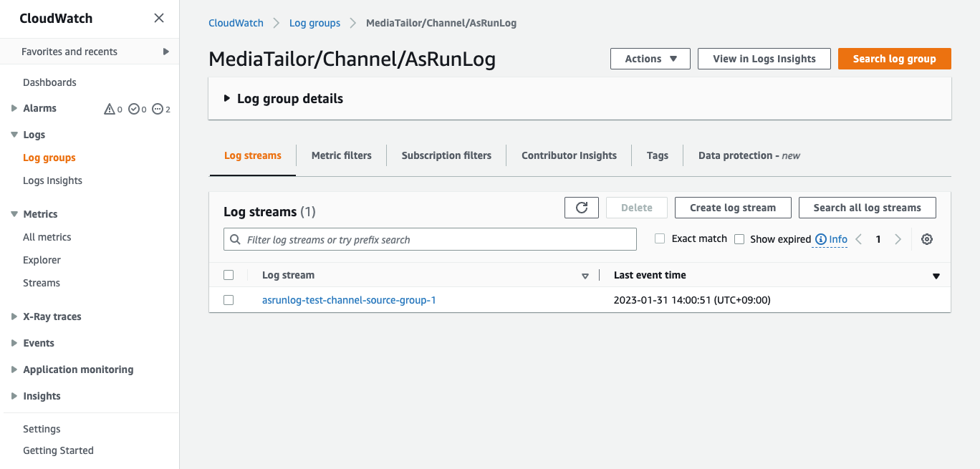
Task: Click the alarms OK status icon
Action: point(133,109)
